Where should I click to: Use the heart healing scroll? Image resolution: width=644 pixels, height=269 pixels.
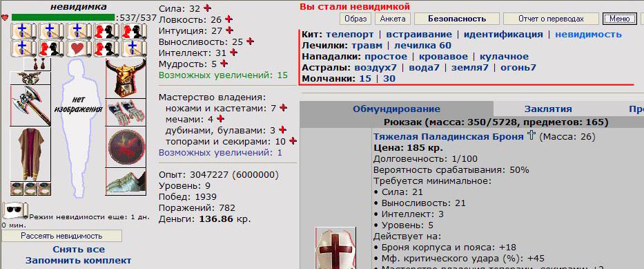pyautogui.click(x=77, y=48)
